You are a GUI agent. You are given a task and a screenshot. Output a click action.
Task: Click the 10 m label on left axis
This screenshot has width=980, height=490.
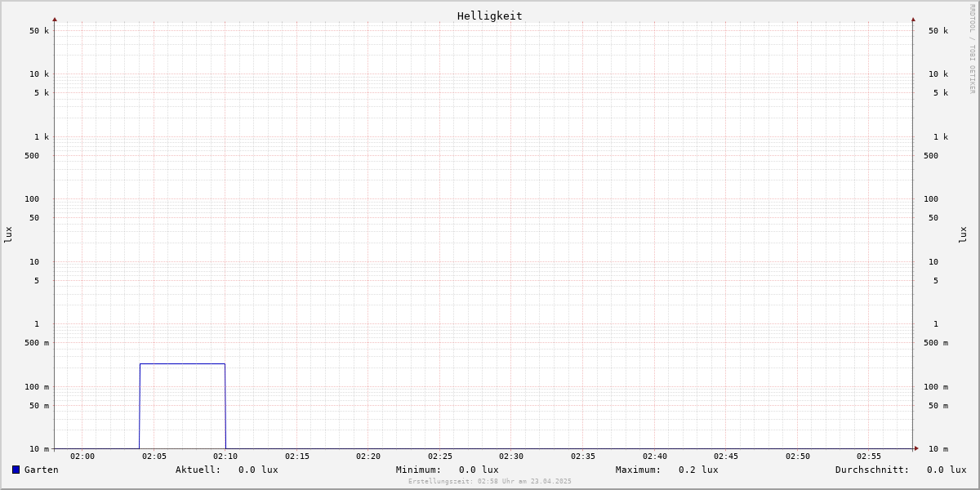point(39,449)
